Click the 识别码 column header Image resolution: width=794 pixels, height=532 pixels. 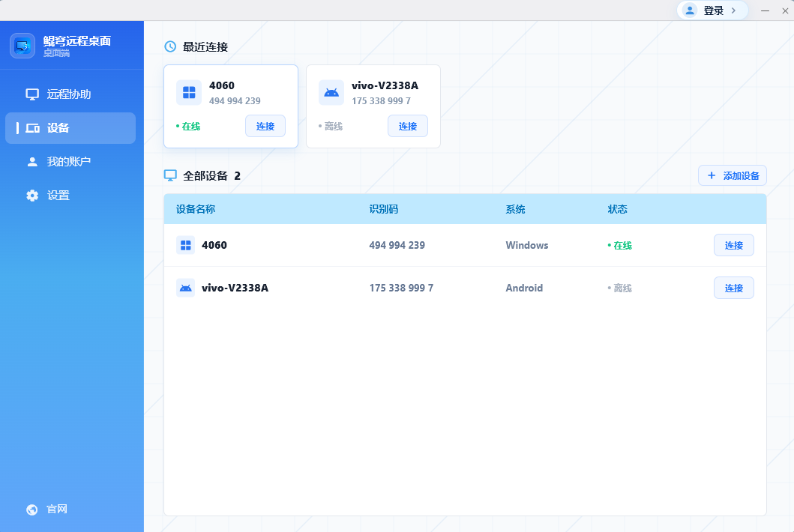pyautogui.click(x=383, y=209)
